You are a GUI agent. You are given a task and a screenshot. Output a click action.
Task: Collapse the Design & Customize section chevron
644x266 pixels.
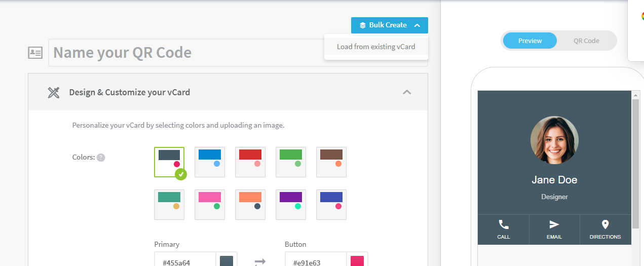coord(406,92)
